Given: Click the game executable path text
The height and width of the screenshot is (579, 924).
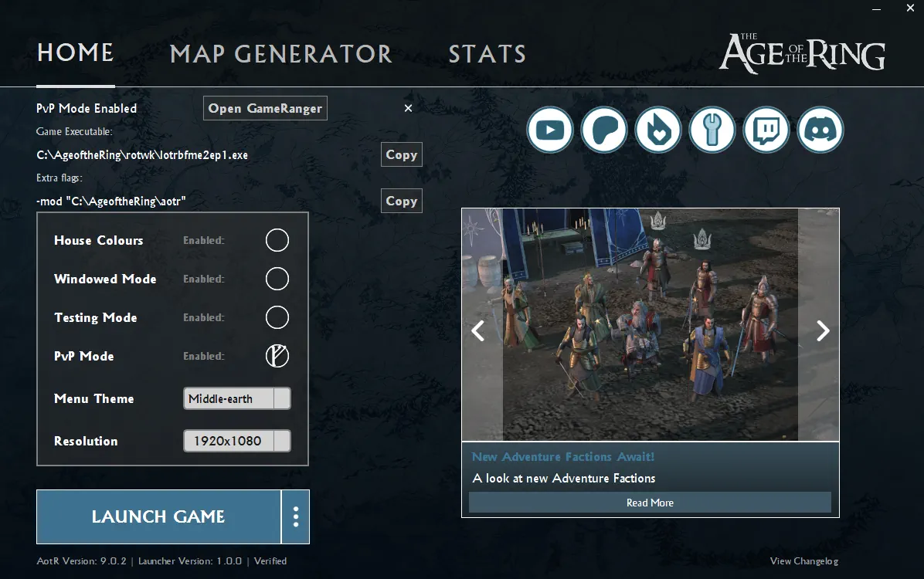Looking at the screenshot, I should pyautogui.click(x=142, y=155).
